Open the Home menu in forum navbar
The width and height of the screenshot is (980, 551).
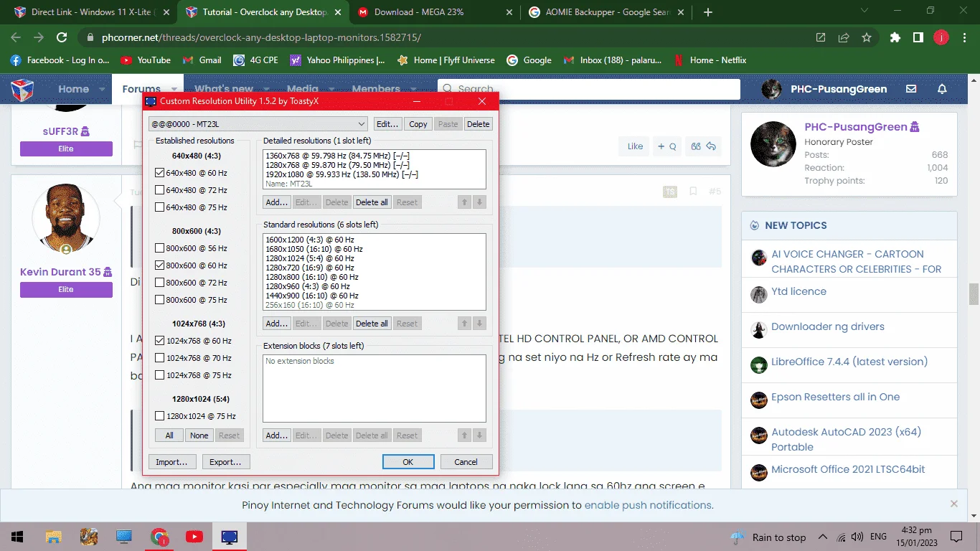[x=73, y=89]
